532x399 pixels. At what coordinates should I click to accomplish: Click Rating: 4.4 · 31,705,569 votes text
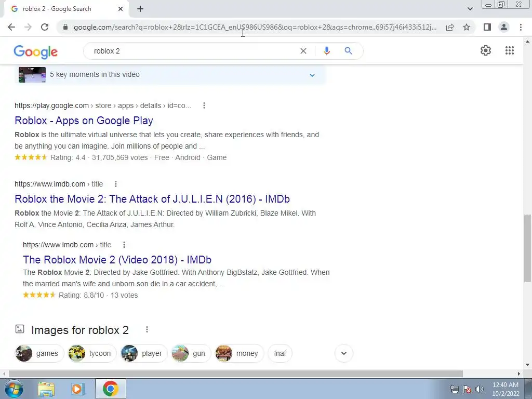click(99, 157)
